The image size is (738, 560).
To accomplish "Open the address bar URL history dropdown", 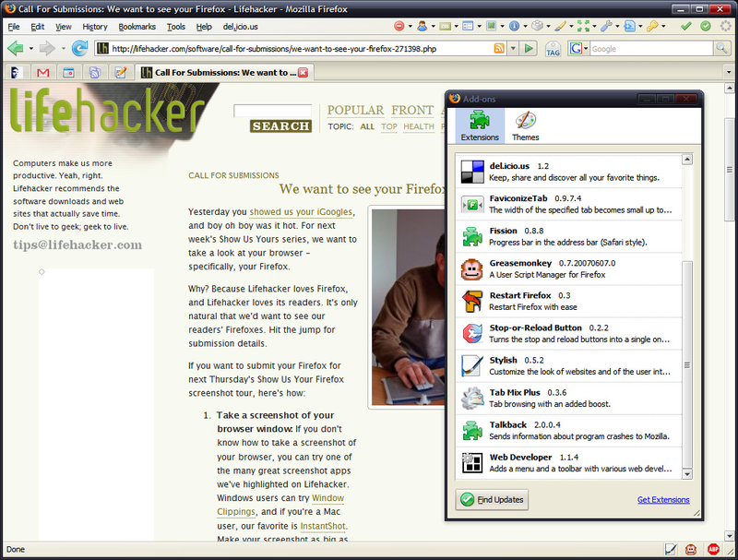I will coord(513,48).
